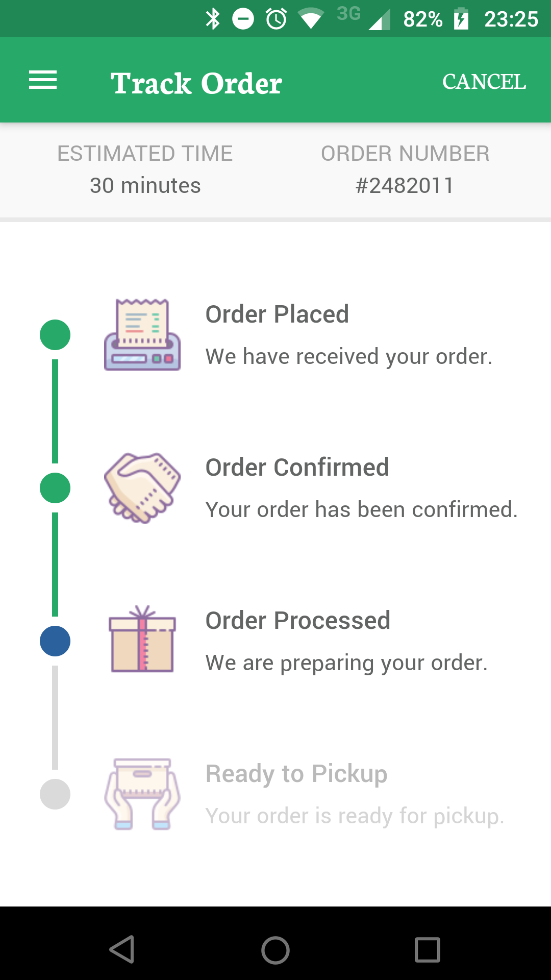Viewport: 551px width, 980px height.
Task: Open the recent apps square button
Action: point(428,950)
